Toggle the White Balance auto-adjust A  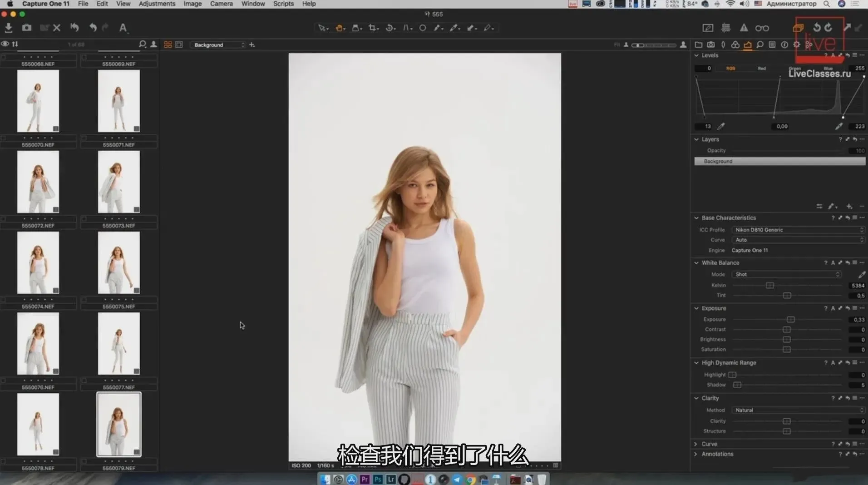coord(833,262)
